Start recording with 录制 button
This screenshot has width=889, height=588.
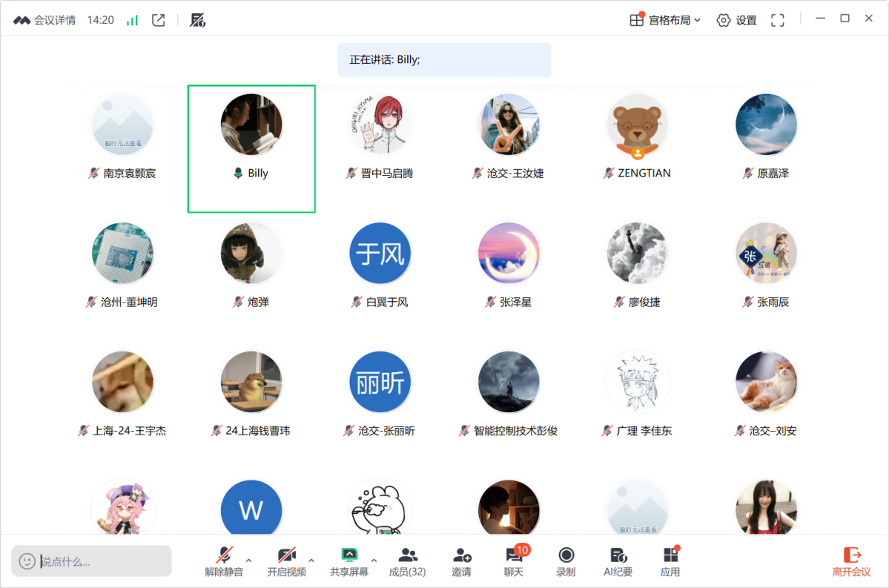[566, 562]
